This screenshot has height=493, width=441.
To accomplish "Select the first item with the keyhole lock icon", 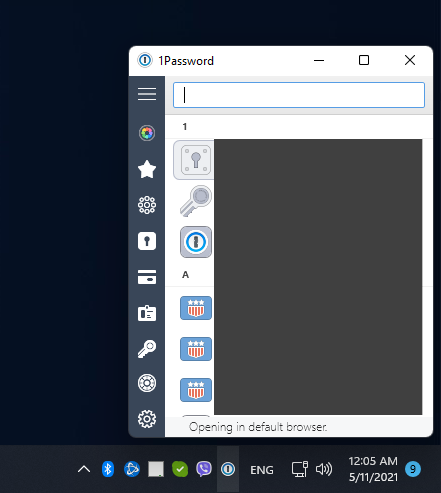I will coord(196,160).
